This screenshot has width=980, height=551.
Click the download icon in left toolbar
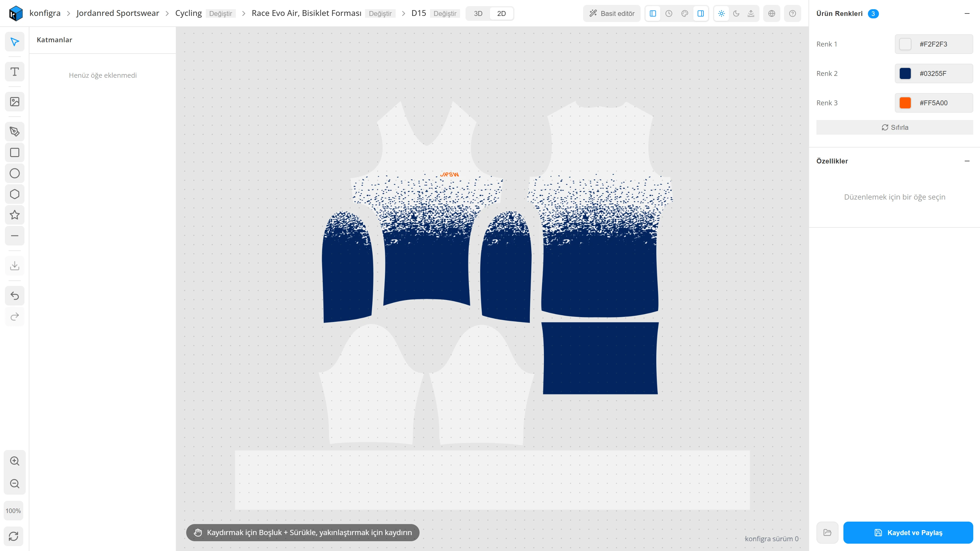[14, 265]
